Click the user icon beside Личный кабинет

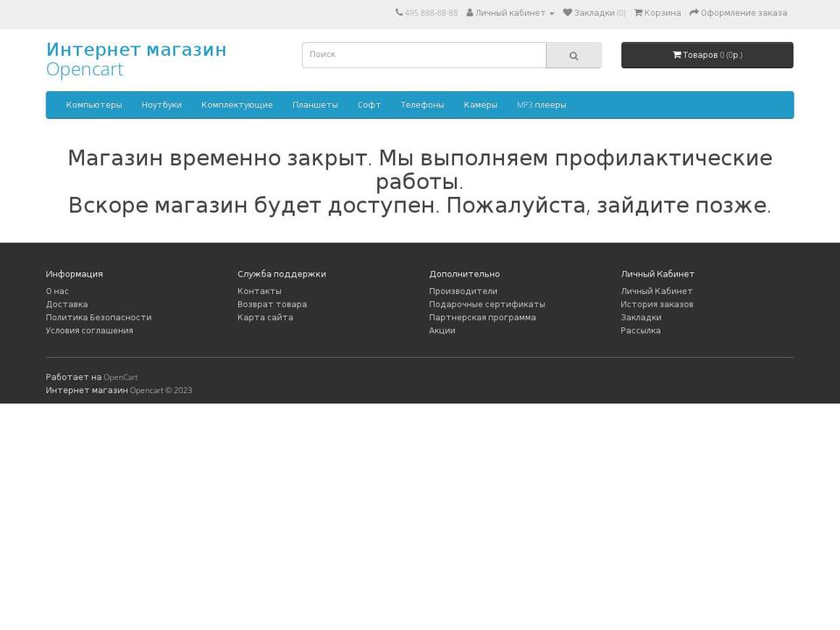coord(470,13)
